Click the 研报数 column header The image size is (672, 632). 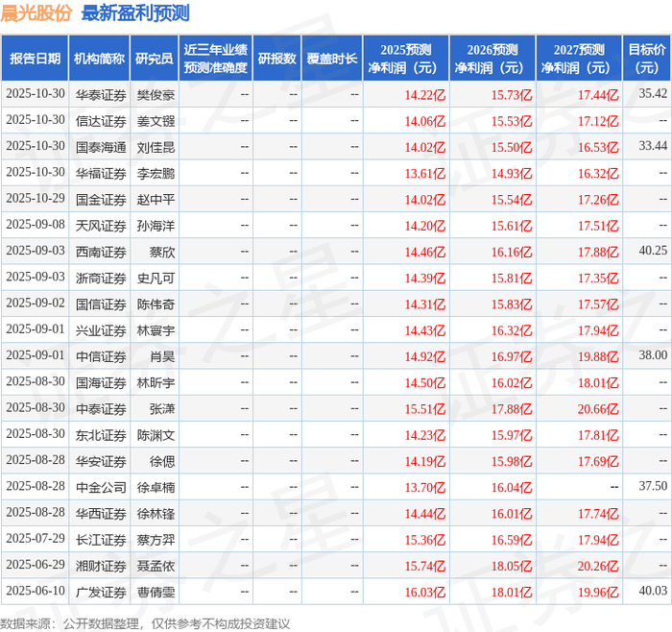[276, 59]
